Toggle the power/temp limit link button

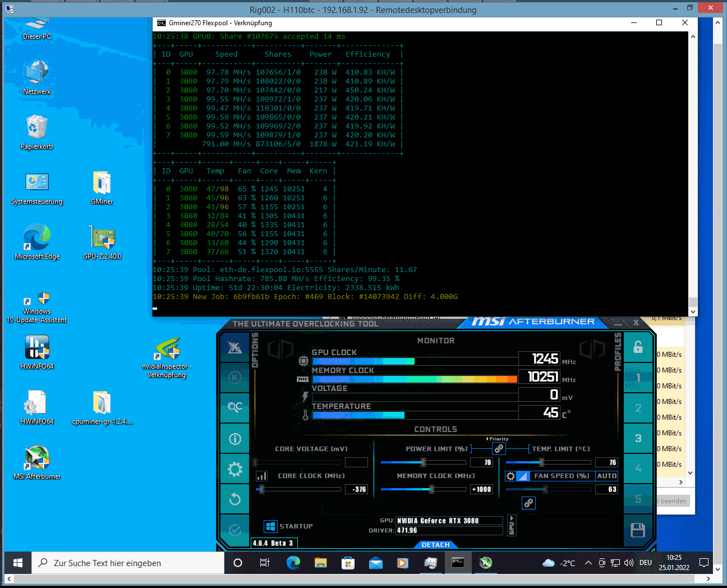coord(499,449)
